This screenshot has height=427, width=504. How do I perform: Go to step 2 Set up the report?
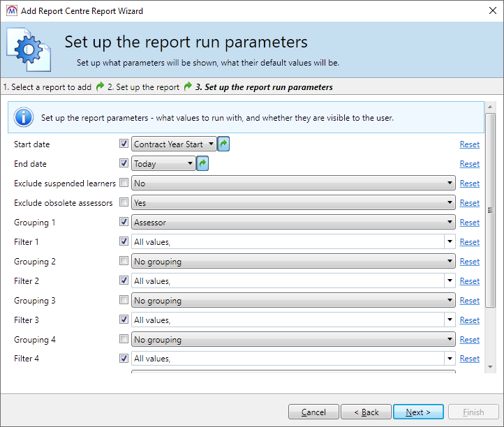pos(143,87)
